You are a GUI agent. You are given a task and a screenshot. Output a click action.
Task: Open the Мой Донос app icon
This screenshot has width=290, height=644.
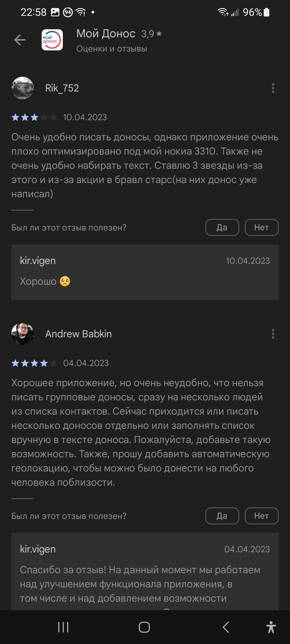coord(52,40)
